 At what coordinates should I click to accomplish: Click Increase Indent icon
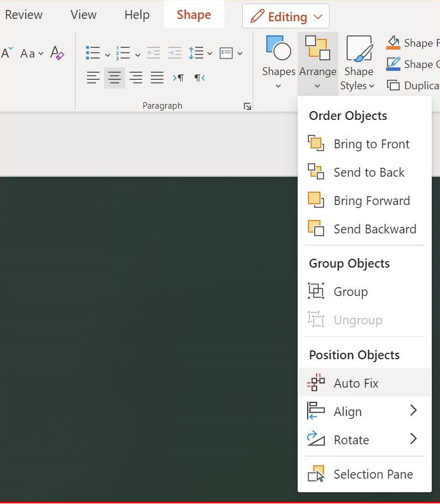point(175,53)
